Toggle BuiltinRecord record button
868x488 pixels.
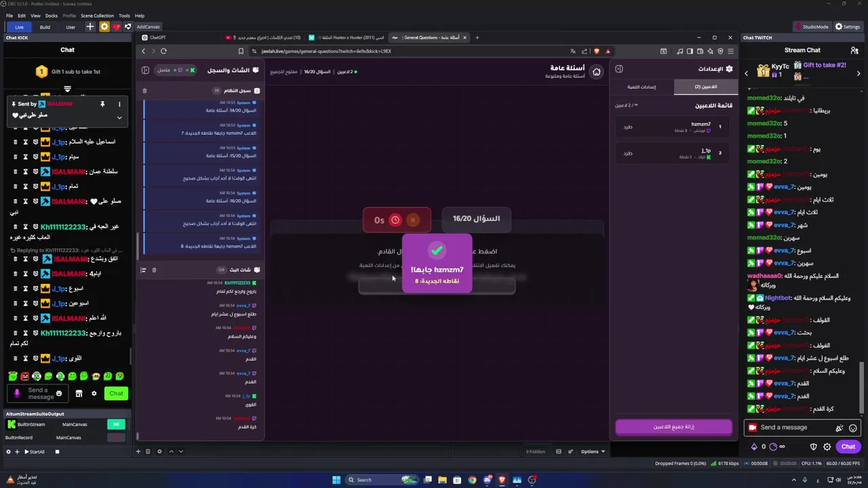(116, 437)
